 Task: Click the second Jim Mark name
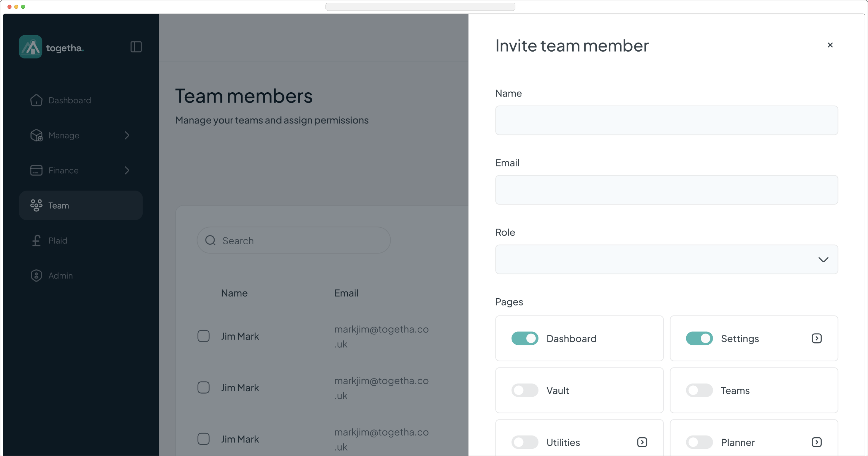coord(240,388)
